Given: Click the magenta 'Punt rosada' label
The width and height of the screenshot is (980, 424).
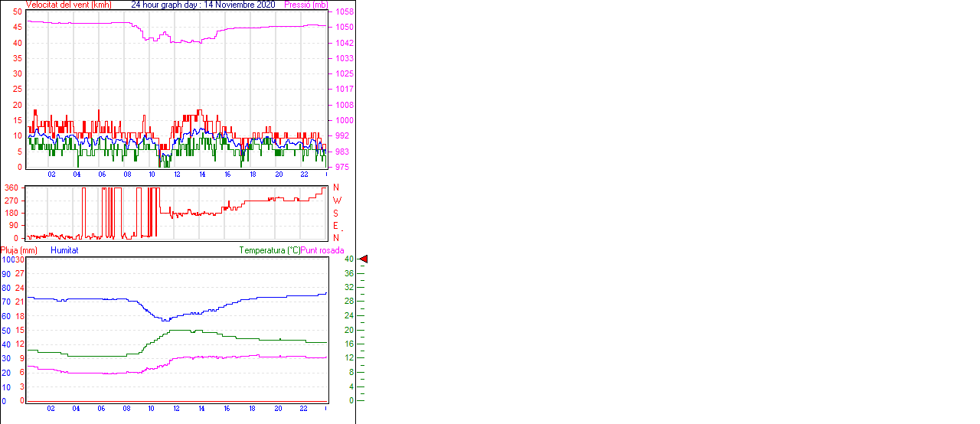Looking at the screenshot, I should [322, 250].
